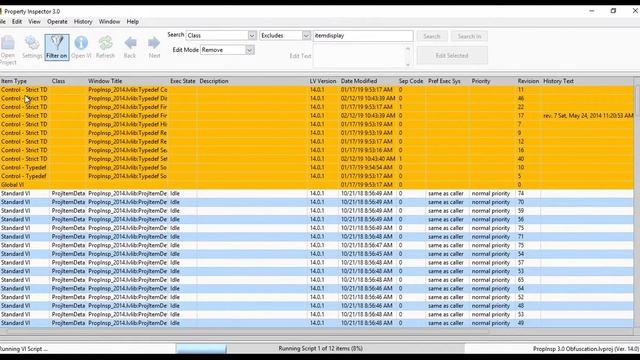Image resolution: width=640 pixels, height=360 pixels.
Task: Open the Window menu
Action: 109,22
